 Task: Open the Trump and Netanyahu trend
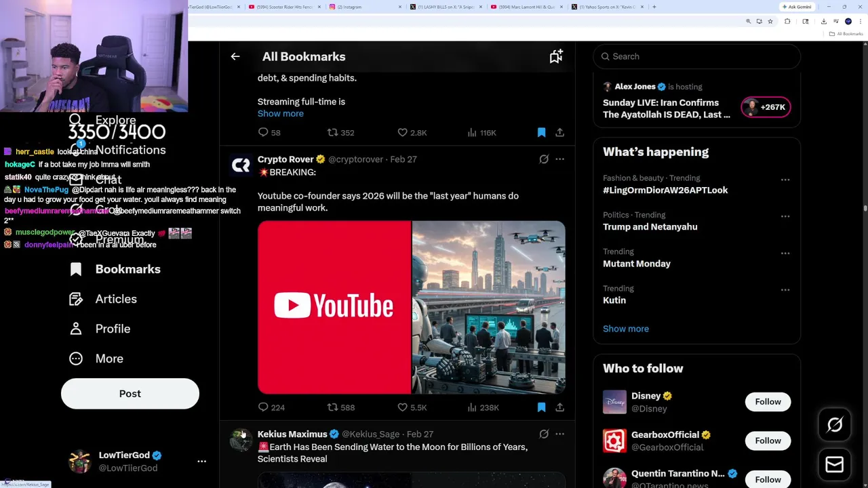(x=650, y=227)
